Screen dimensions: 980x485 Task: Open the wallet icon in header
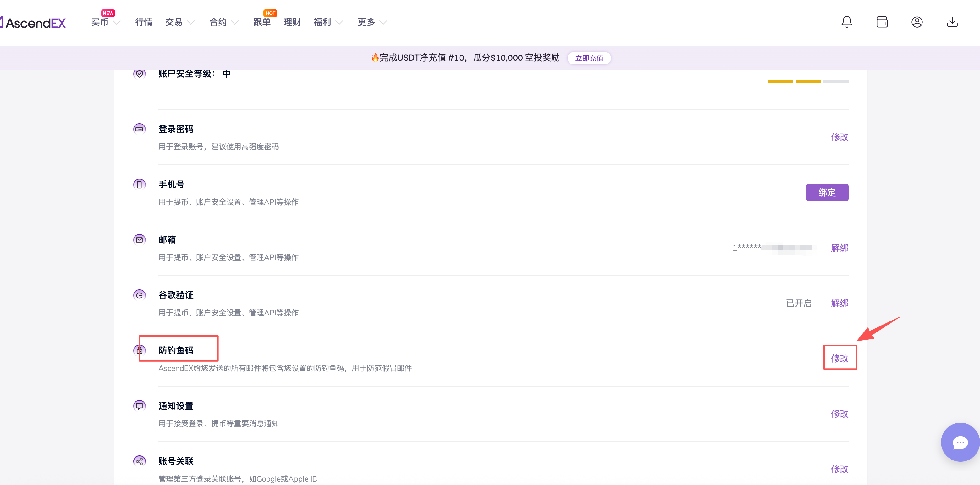pyautogui.click(x=882, y=22)
